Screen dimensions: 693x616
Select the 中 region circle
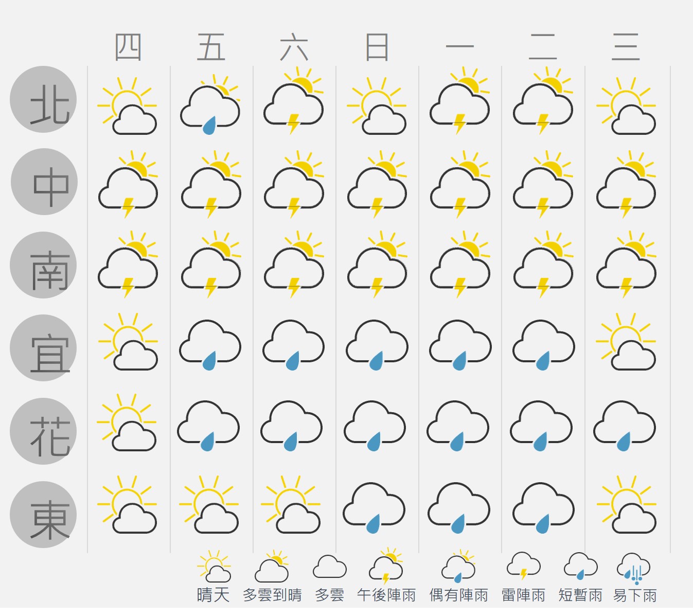[x=44, y=182]
